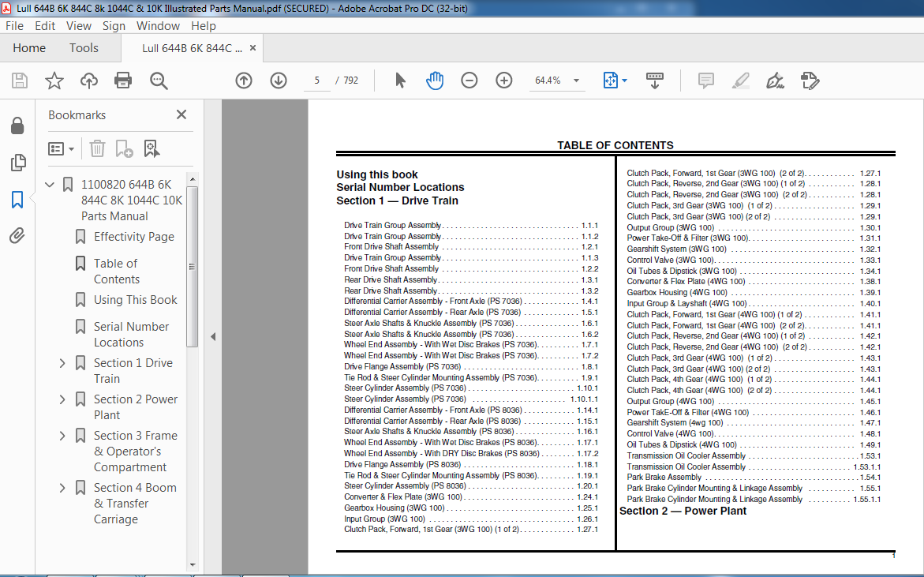Close the Bookmarks panel
Image resolution: width=924 pixels, height=577 pixels.
[x=181, y=114]
